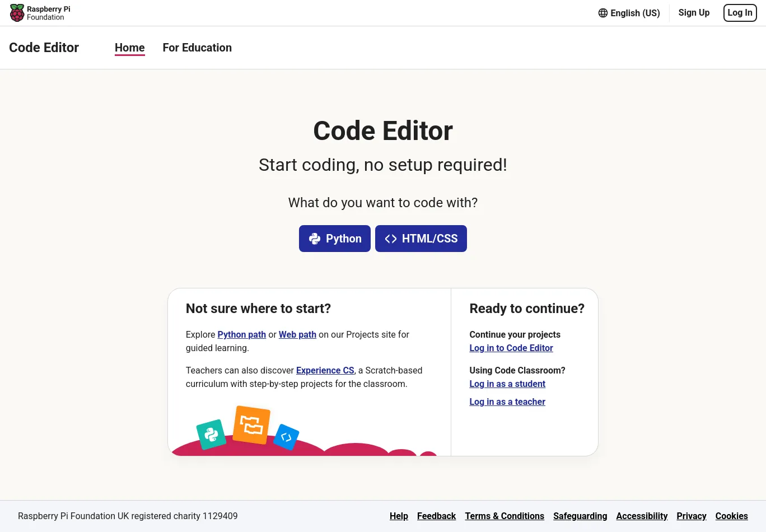Click the Raspberry Pi Foundation logo
Viewport: 766px width, 532px height.
pos(40,13)
